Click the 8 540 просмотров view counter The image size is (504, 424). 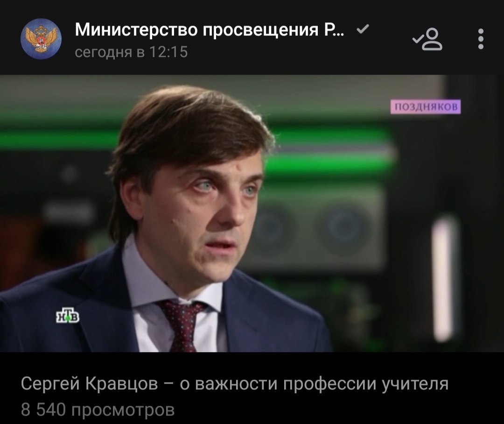click(98, 410)
